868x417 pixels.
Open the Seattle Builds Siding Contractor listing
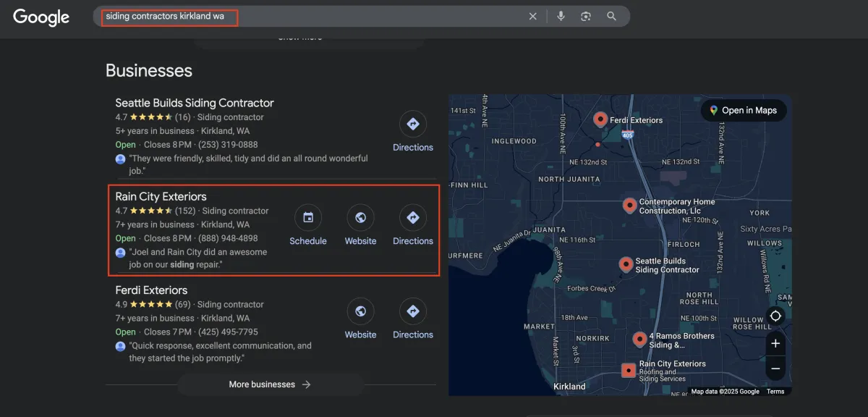[195, 103]
